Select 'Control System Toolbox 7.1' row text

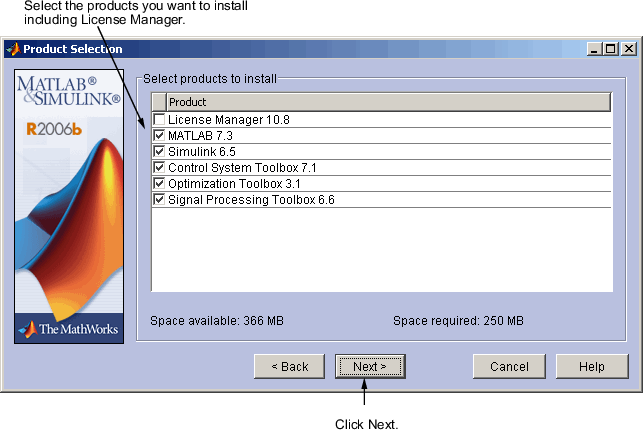pos(242,168)
